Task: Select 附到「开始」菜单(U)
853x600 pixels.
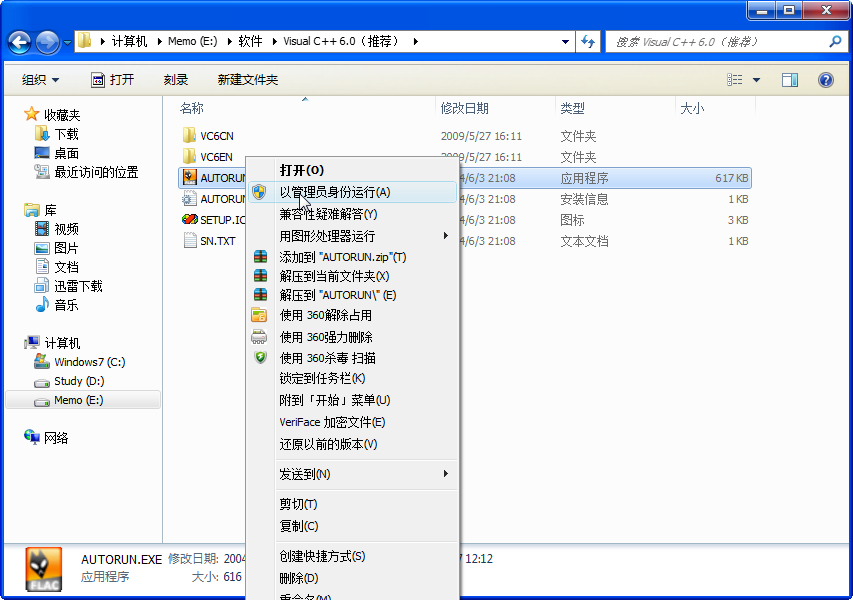Action: [352, 400]
